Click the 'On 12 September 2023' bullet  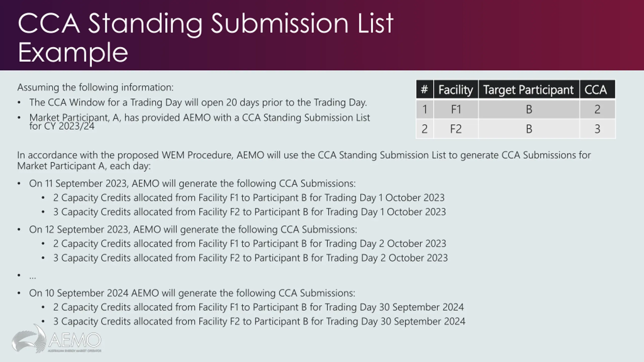pos(193,229)
